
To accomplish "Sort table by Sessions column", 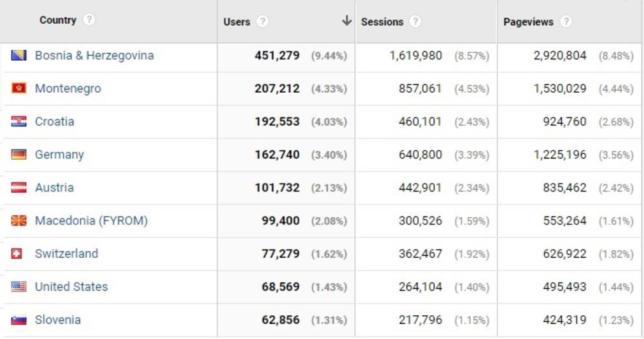I will click(382, 22).
